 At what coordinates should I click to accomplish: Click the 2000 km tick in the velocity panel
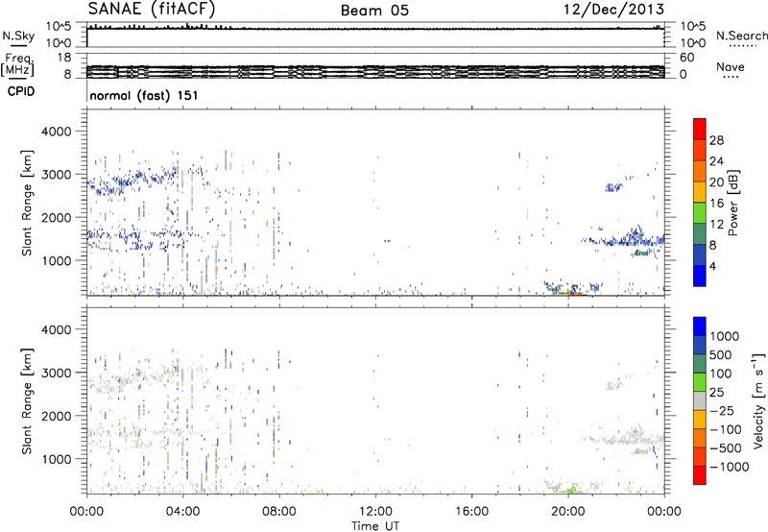(56, 416)
